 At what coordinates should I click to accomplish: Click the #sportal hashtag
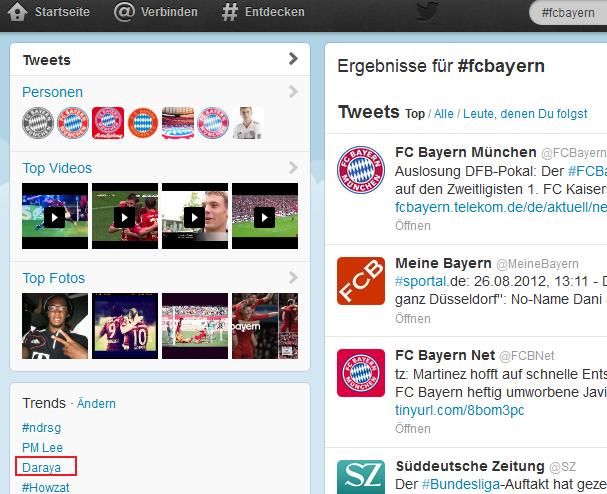pos(420,281)
